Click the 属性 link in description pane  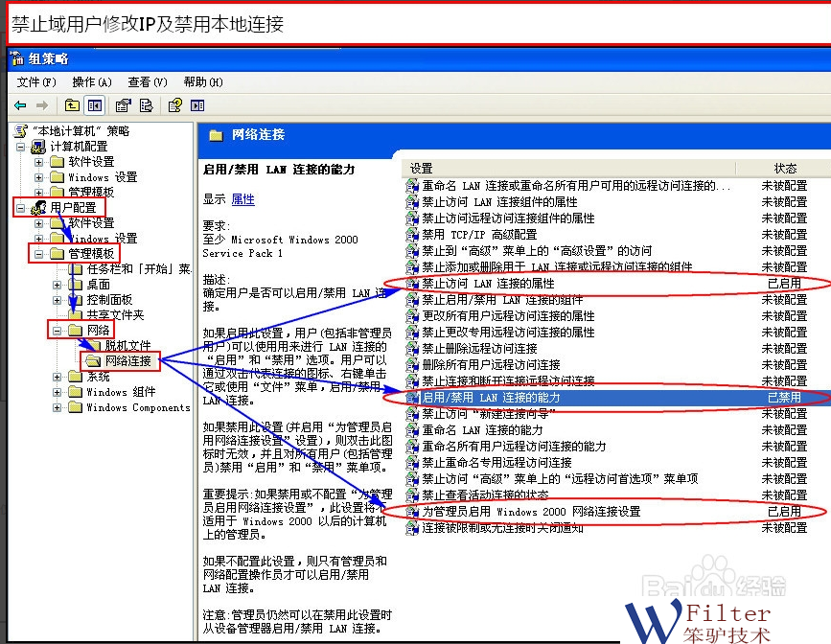[x=243, y=199]
